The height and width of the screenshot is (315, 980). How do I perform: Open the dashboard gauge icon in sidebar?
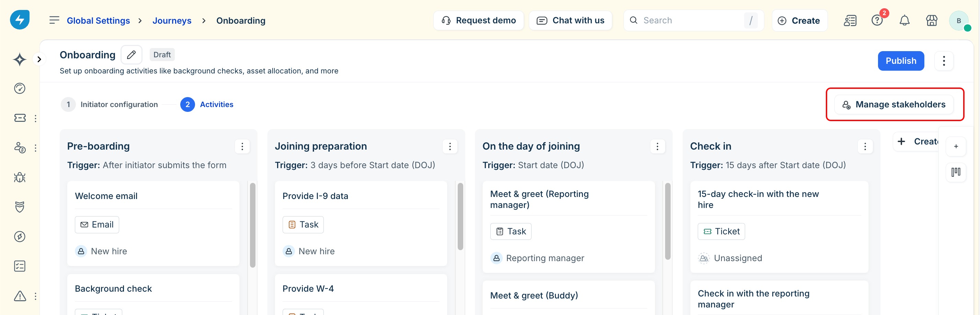pyautogui.click(x=20, y=89)
